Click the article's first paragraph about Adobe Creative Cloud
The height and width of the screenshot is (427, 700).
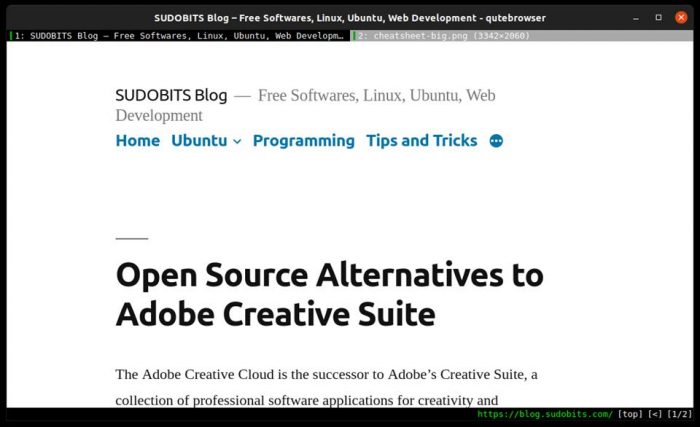pos(326,387)
